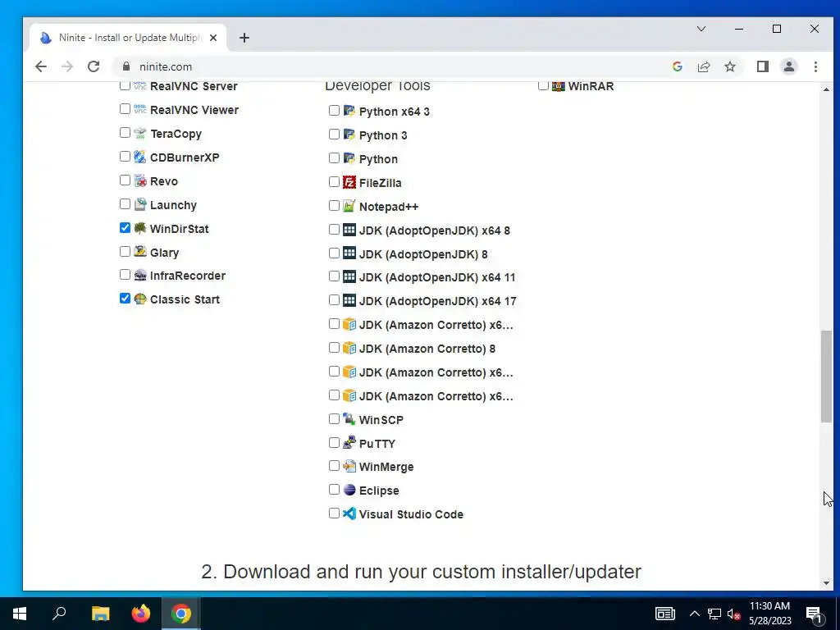Click the Classic Start shell icon
The height and width of the screenshot is (630, 840).
click(x=140, y=299)
